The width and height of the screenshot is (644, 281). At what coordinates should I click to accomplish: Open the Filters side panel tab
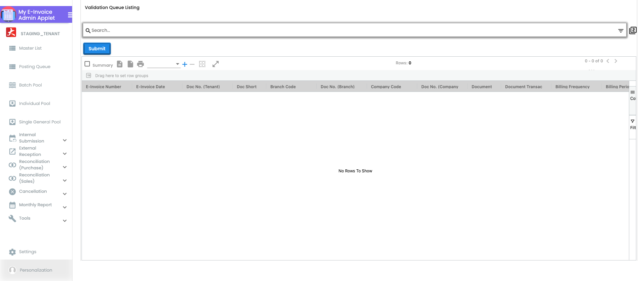coord(633,127)
